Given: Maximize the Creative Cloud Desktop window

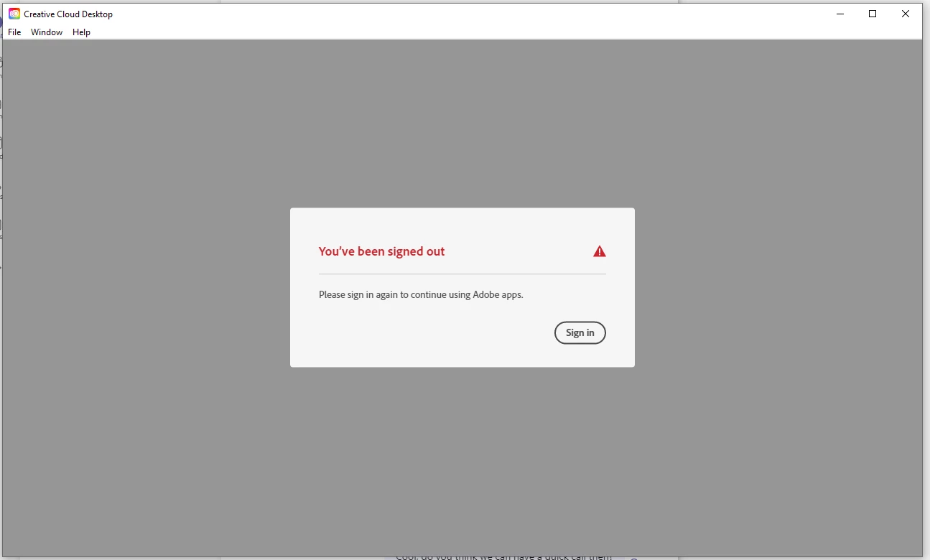Looking at the screenshot, I should [873, 14].
